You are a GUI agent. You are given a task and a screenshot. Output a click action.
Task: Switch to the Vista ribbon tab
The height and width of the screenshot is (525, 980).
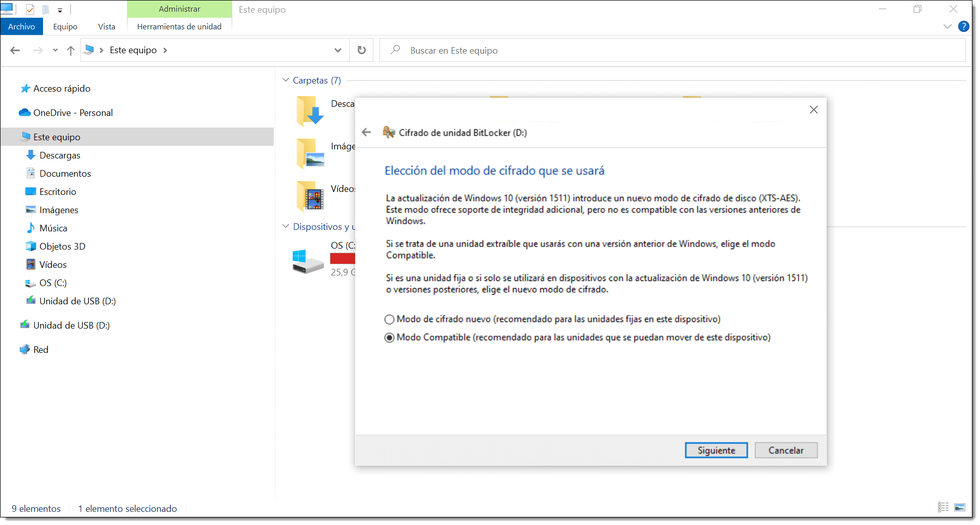point(107,27)
